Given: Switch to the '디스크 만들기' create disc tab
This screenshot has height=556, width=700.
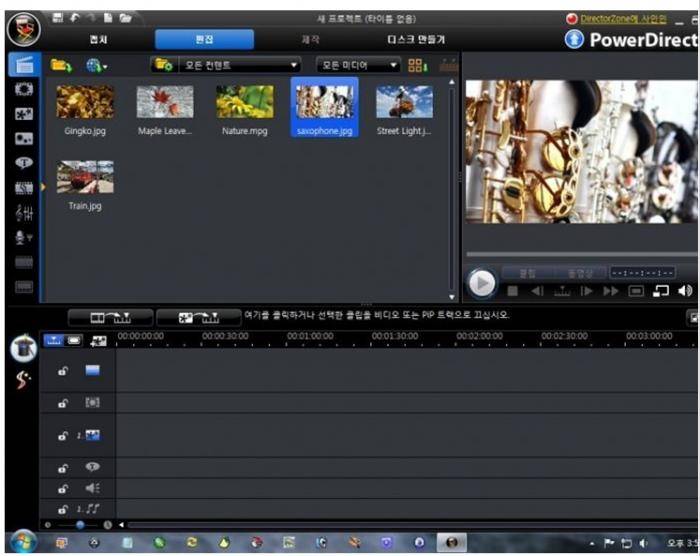Looking at the screenshot, I should 416,40.
